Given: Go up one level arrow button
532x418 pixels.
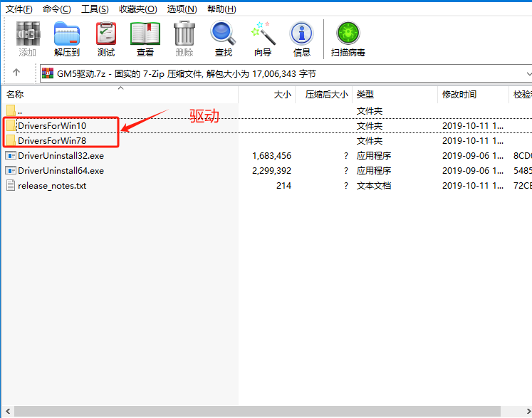Looking at the screenshot, I should (x=16, y=73).
